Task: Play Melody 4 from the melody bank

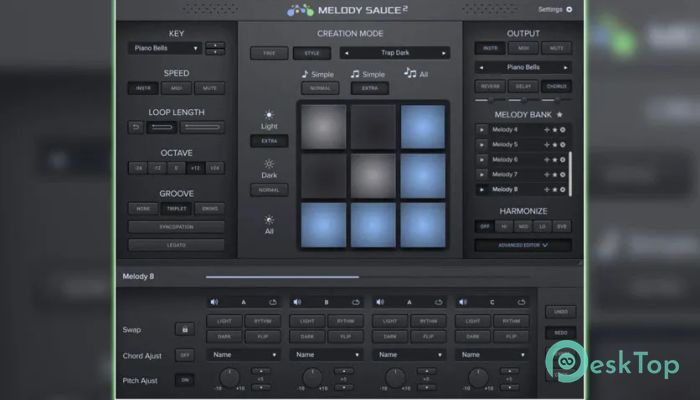Action: (482, 130)
